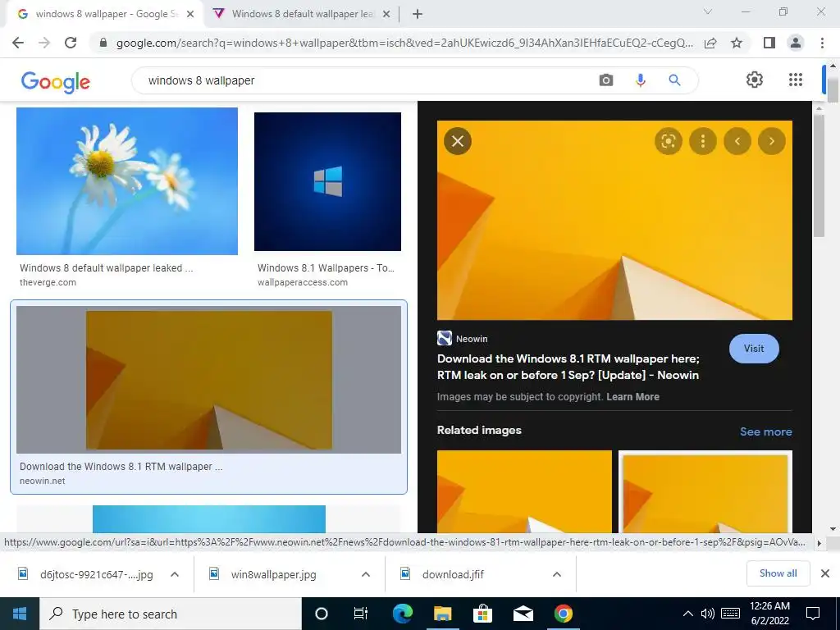
Task: Click the taskbar search box
Action: [171, 614]
